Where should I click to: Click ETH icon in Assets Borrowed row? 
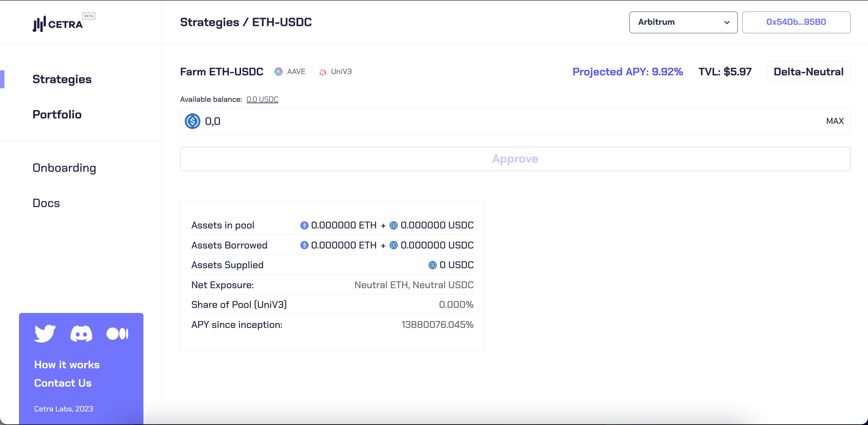tap(304, 245)
